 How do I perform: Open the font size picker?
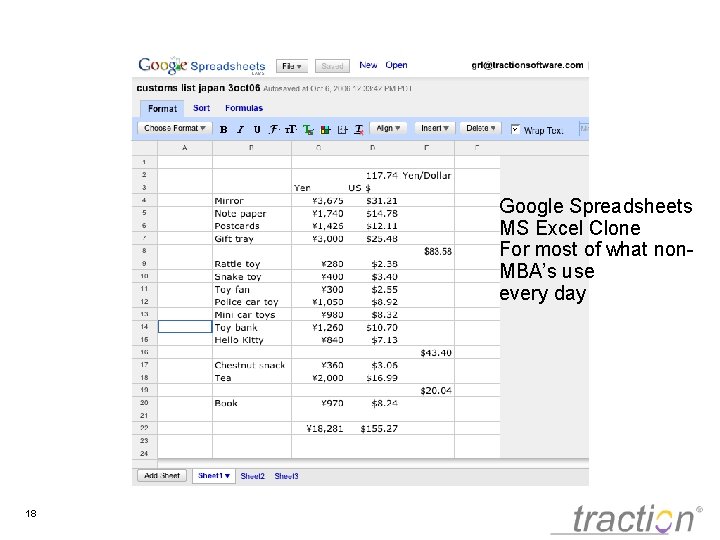click(291, 129)
